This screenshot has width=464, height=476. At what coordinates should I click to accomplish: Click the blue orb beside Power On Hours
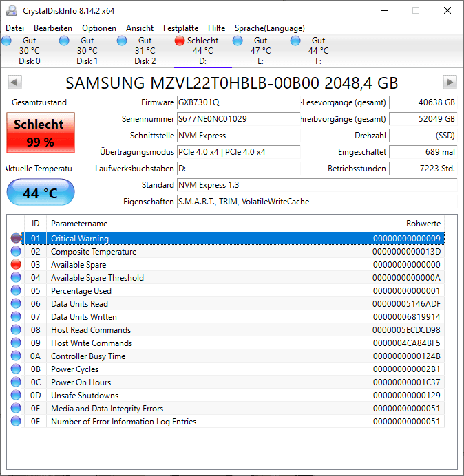tap(16, 382)
